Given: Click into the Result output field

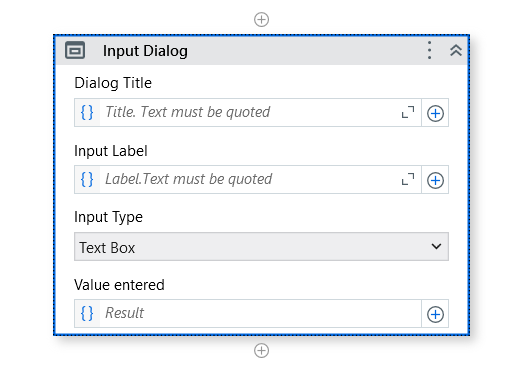Looking at the screenshot, I should 260,313.
